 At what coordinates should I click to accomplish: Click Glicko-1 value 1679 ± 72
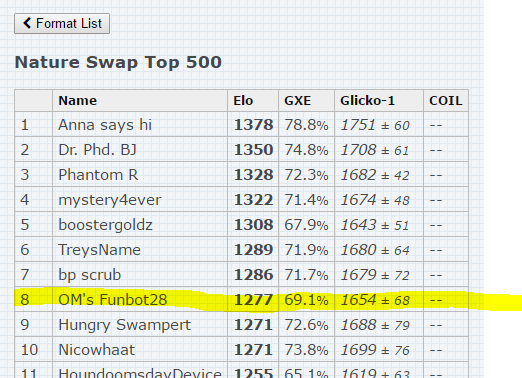point(375,275)
